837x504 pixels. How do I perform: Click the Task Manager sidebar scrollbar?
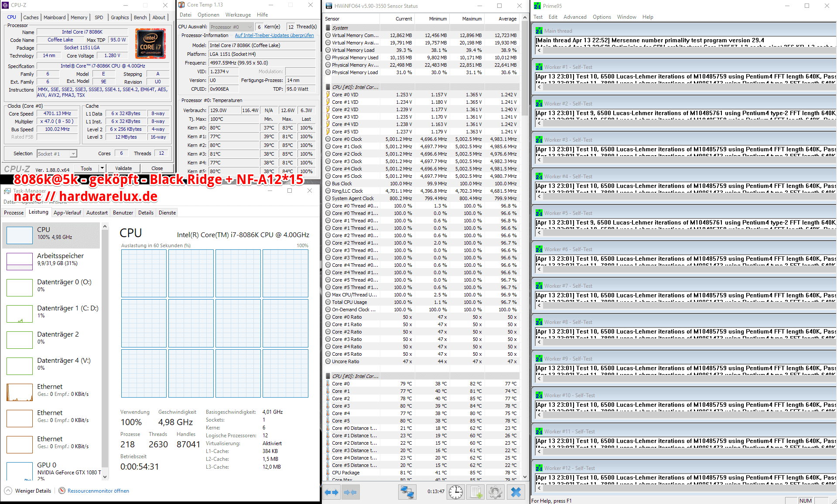click(x=105, y=351)
